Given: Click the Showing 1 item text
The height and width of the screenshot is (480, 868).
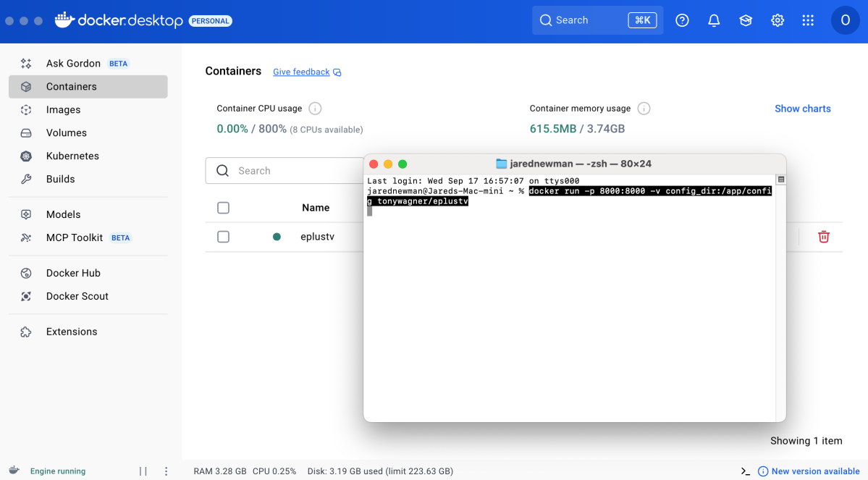Looking at the screenshot, I should (806, 441).
